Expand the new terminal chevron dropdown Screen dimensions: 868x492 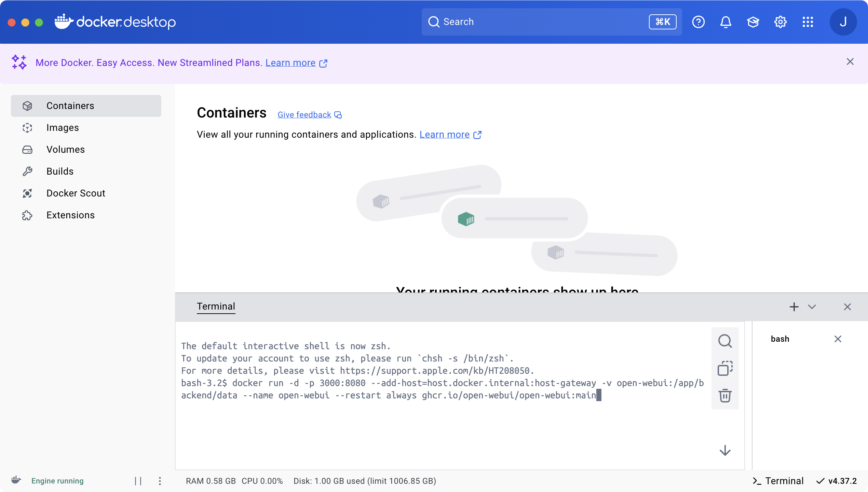(812, 307)
